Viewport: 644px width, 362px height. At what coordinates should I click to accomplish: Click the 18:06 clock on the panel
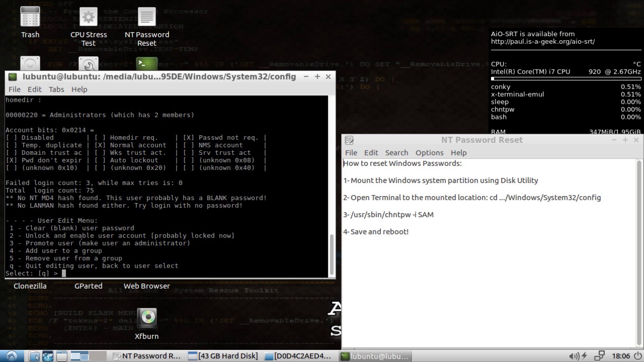pos(621,356)
